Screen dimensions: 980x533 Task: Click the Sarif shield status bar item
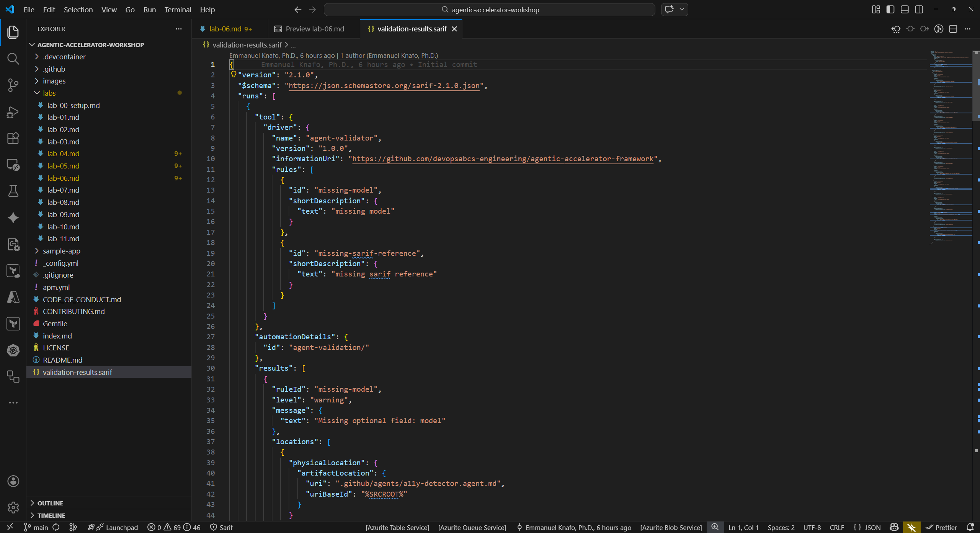[x=221, y=527]
